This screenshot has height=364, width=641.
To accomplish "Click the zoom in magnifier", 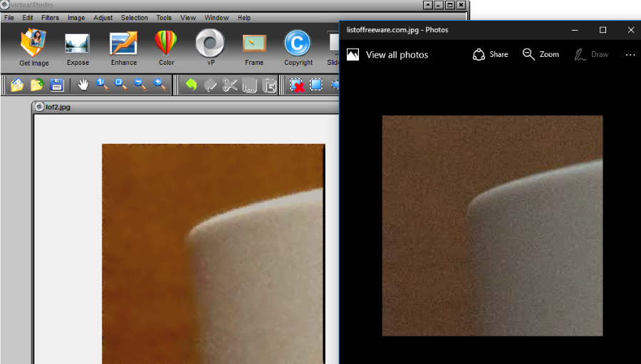I will click(160, 85).
